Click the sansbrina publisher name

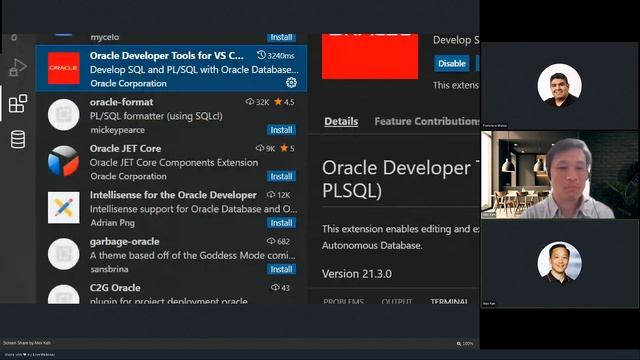109,269
